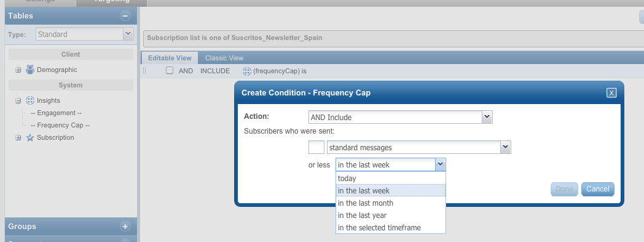This screenshot has height=242, width=644.
Task: Click the Insights globe icon
Action: pos(30,100)
